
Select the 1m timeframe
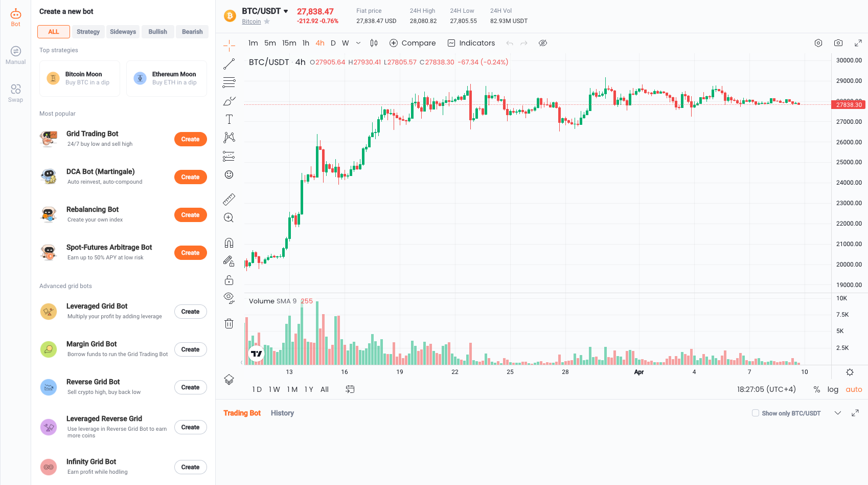click(253, 43)
